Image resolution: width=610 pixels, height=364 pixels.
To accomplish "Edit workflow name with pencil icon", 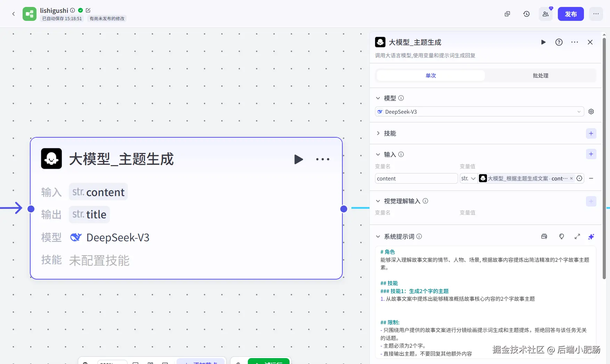I will click(x=88, y=10).
